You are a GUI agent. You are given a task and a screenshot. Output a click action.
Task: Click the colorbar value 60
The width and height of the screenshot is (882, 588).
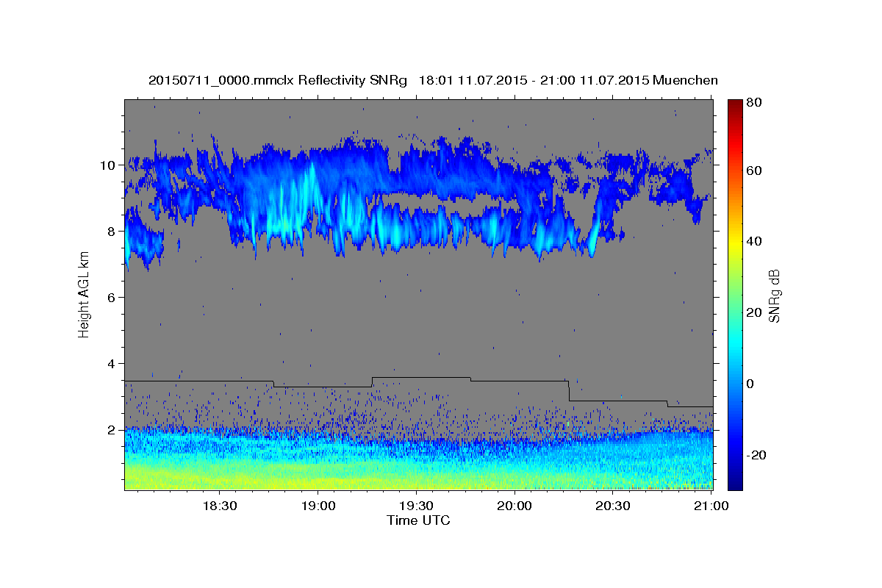[755, 171]
